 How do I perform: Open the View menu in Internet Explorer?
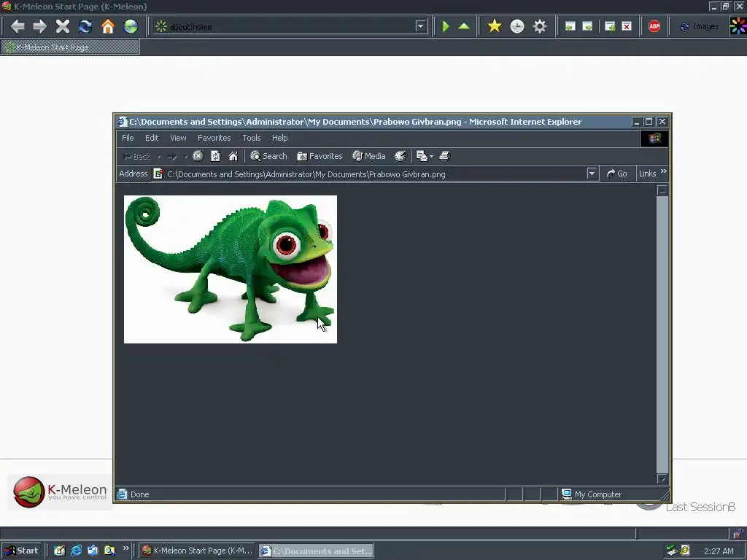click(178, 138)
